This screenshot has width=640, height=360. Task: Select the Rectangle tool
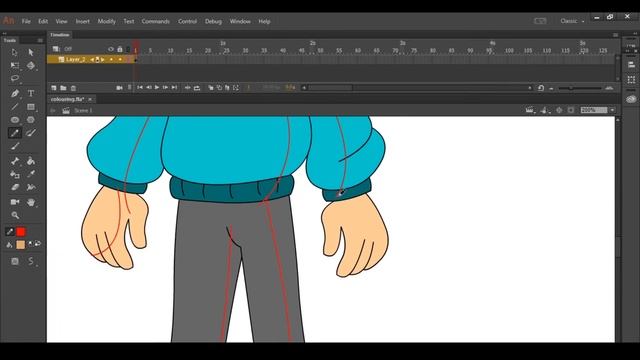coord(31,107)
